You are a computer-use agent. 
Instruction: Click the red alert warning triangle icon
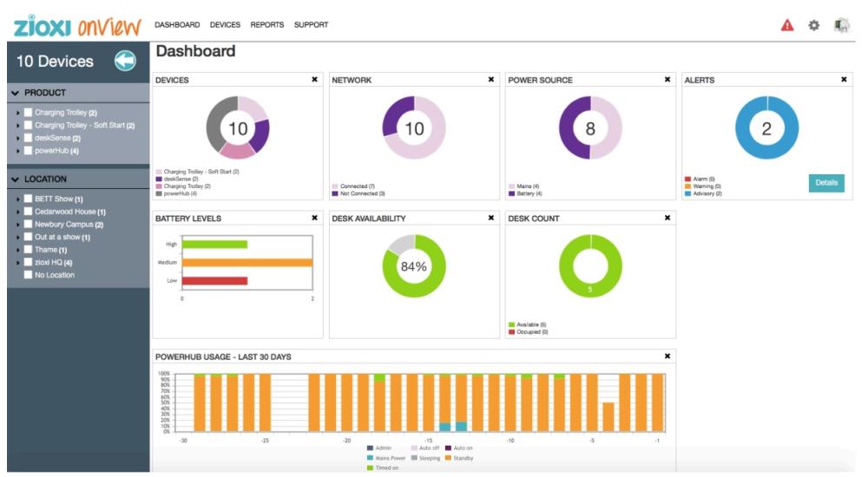[x=786, y=25]
